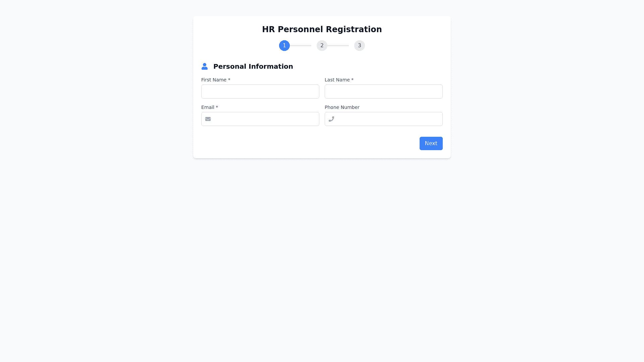Click progress line between steps 2 and 3
The image size is (644, 362).
(338, 46)
